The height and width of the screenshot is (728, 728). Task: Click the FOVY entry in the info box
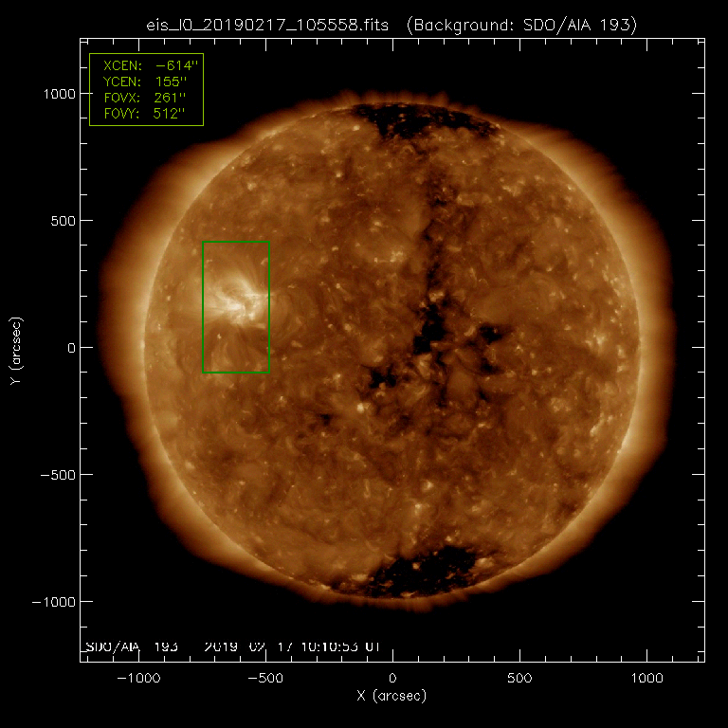click(x=147, y=115)
